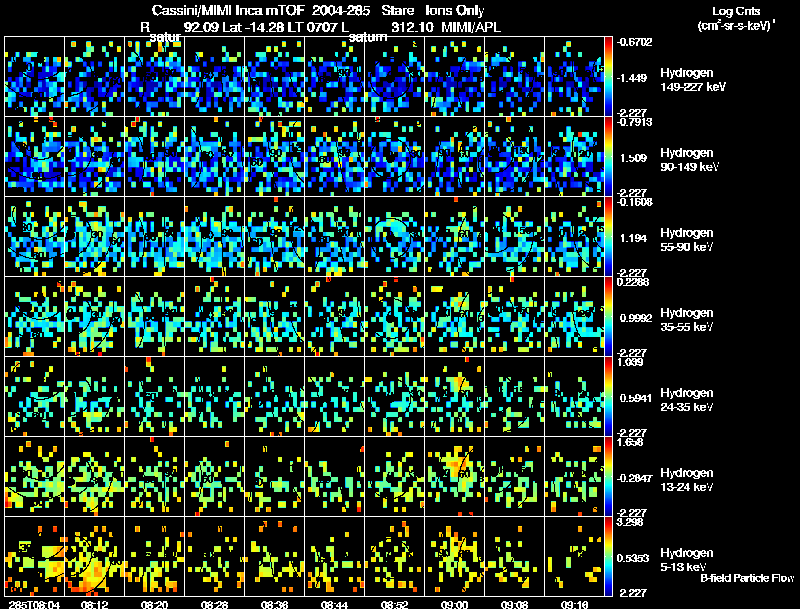Open the 149-227 keV image at 08:52
Viewport: 800px width, 609px height.
coord(394,77)
